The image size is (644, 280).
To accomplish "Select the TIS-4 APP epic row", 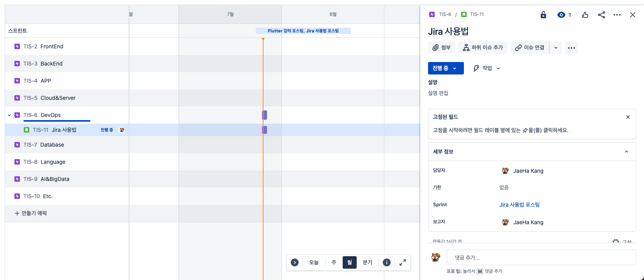I will coord(67,81).
